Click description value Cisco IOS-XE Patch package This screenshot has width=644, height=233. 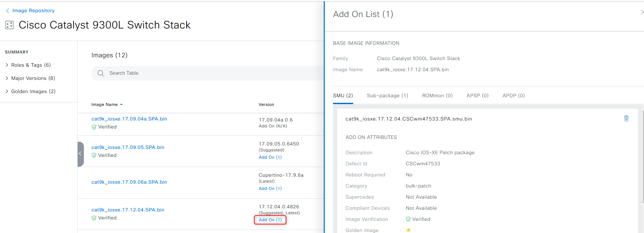440,152
